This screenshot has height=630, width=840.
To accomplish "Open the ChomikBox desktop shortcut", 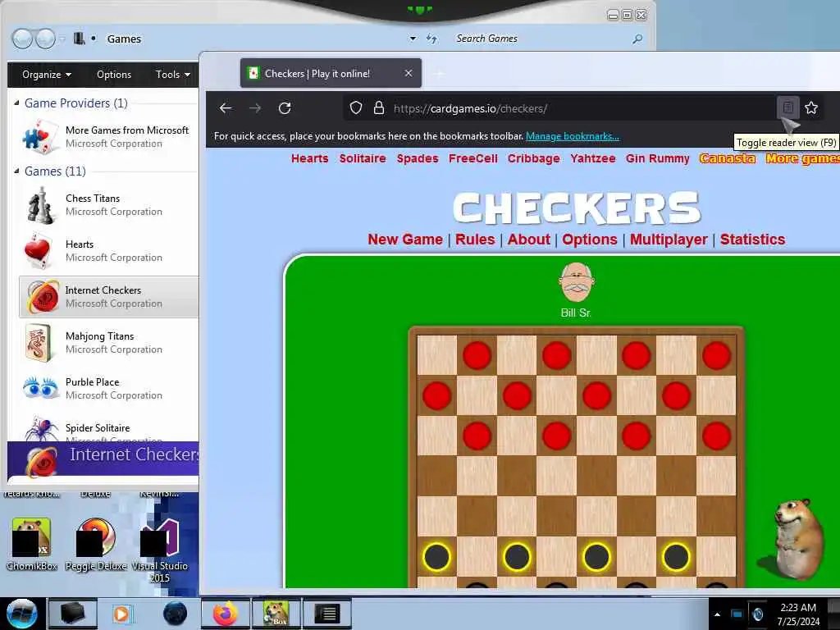I will (32, 544).
